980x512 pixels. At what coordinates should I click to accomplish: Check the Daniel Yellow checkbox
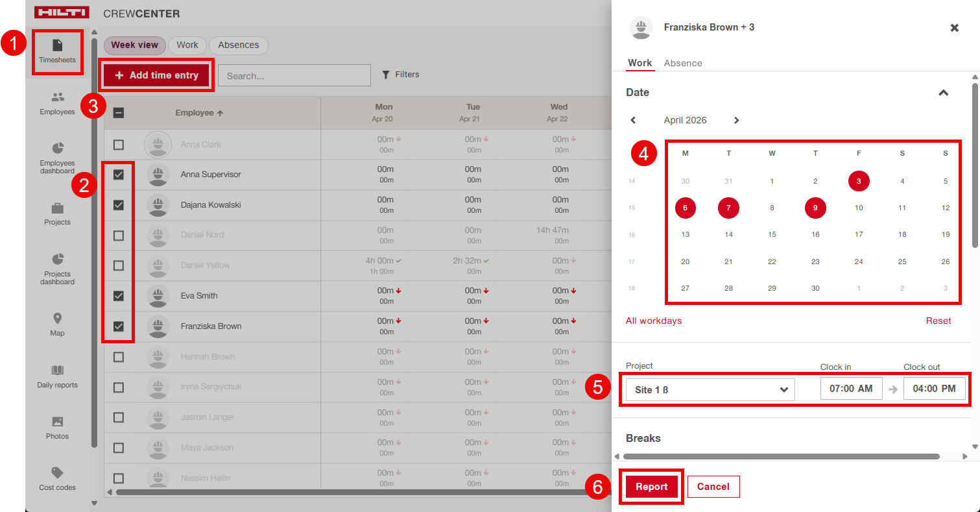[119, 265]
